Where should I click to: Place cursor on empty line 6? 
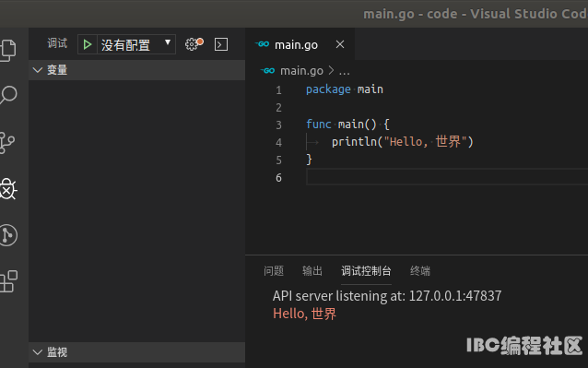(x=446, y=177)
